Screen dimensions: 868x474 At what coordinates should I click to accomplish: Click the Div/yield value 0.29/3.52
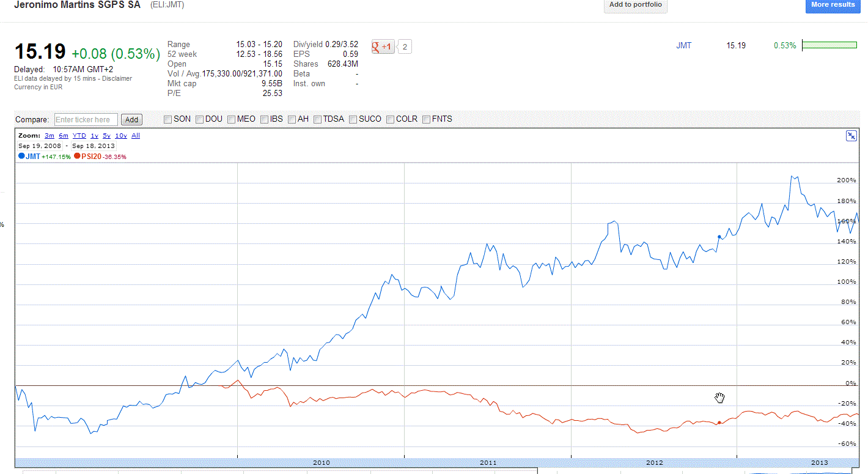click(x=340, y=45)
